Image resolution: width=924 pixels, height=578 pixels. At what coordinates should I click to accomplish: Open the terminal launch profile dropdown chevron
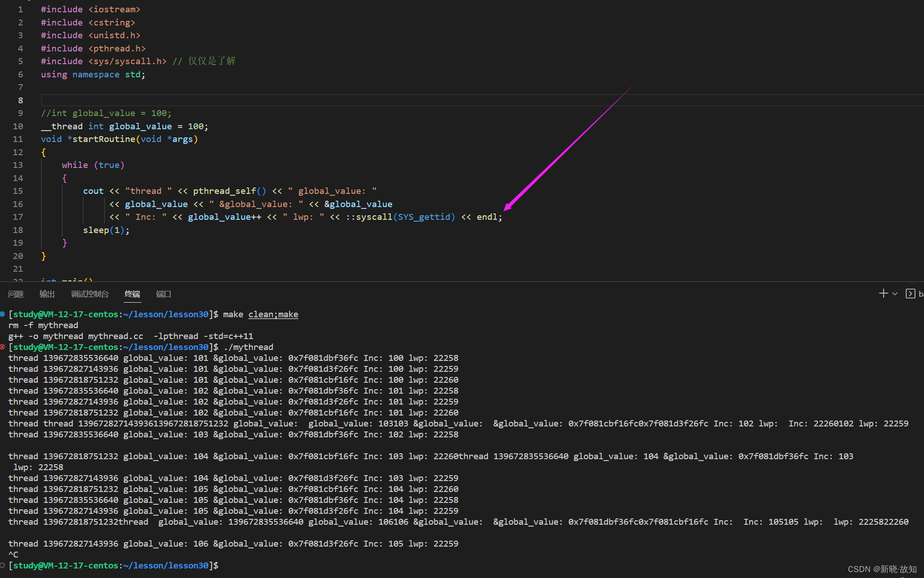pos(895,294)
